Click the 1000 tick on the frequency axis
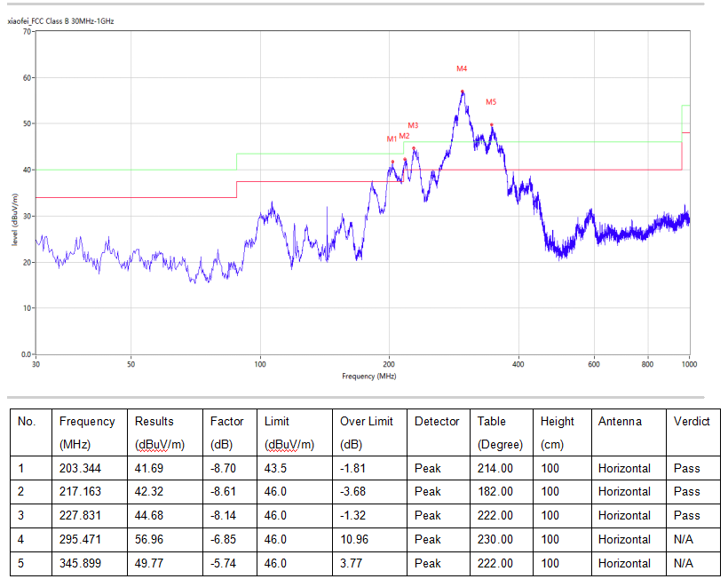This screenshot has width=728, height=579. point(688,364)
